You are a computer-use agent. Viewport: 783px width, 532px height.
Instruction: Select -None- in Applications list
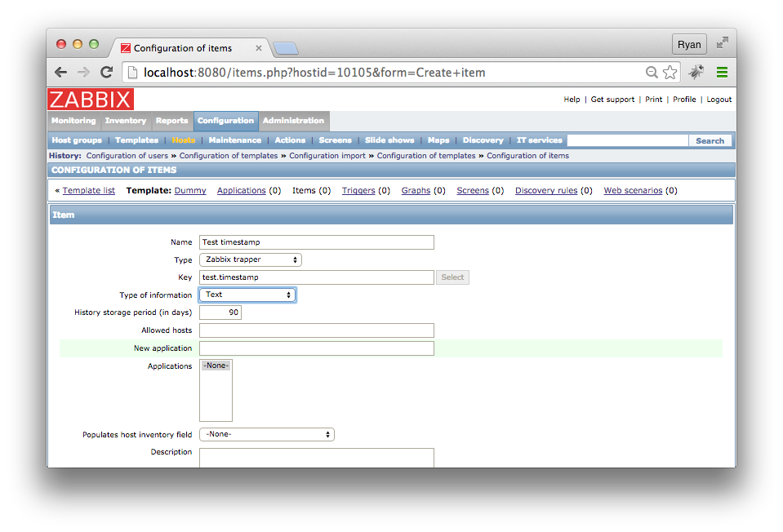(216, 366)
